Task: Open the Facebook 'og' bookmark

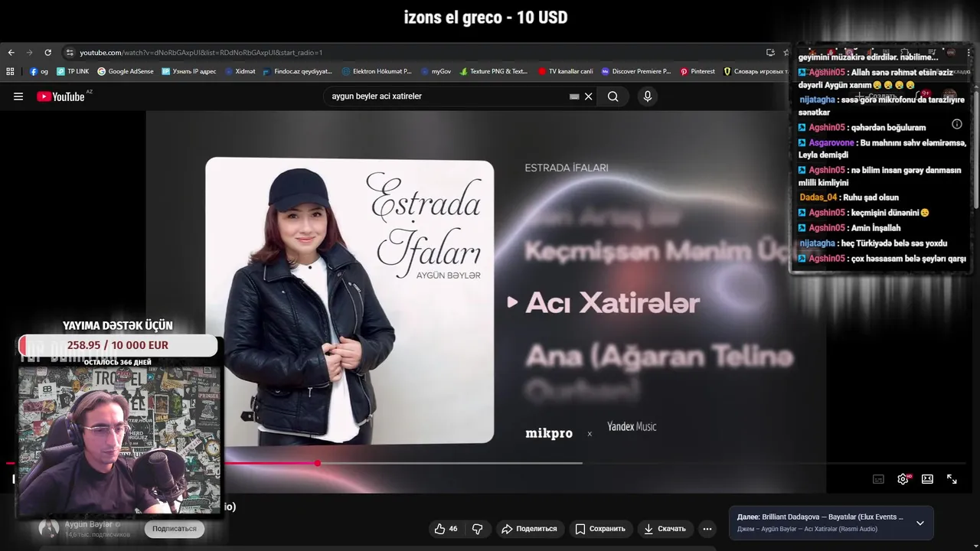Action: pos(39,71)
